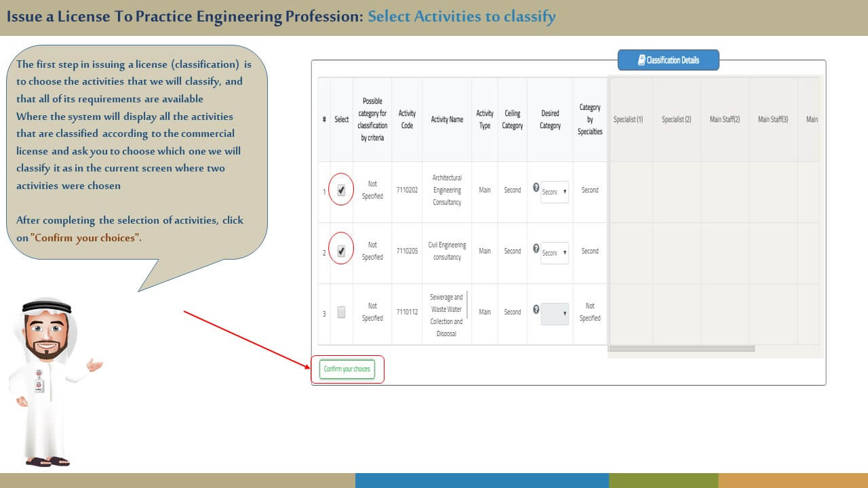
Task: Click the help icon in Civil Engineering row
Action: 536,249
